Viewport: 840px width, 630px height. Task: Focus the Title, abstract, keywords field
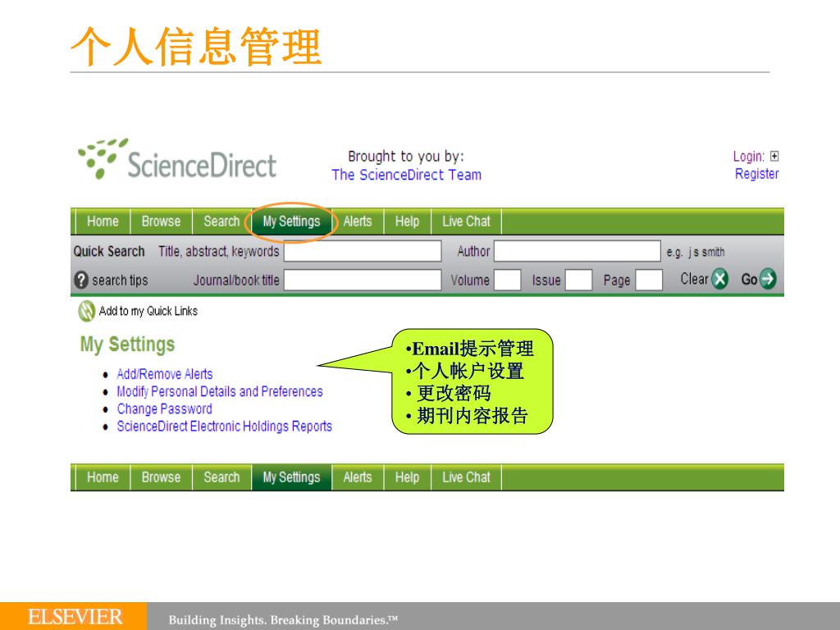(363, 251)
